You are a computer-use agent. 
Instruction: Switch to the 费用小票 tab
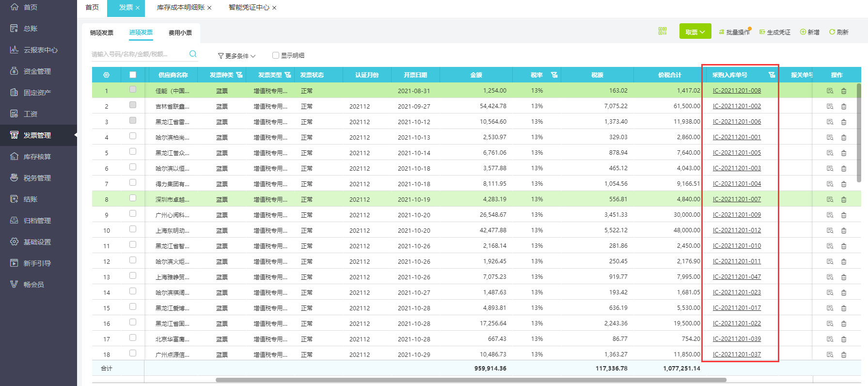click(180, 33)
